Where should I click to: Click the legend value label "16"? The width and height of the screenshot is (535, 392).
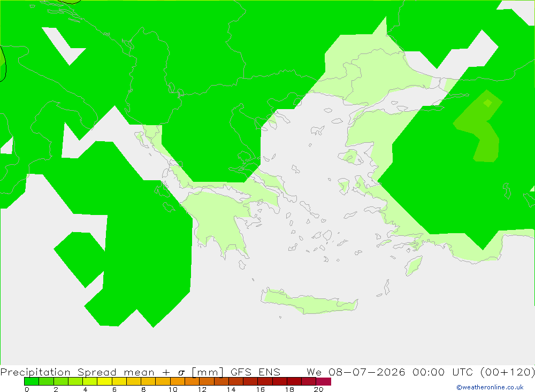261,389
